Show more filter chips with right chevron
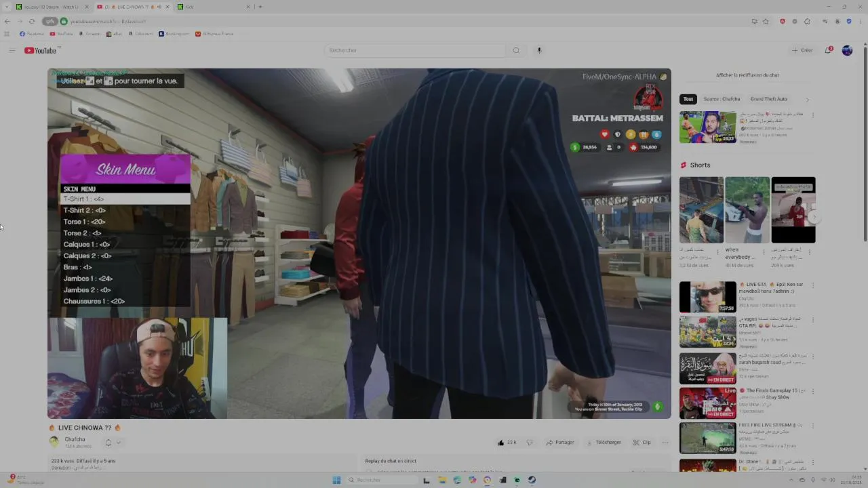The width and height of the screenshot is (868, 488). (807, 100)
